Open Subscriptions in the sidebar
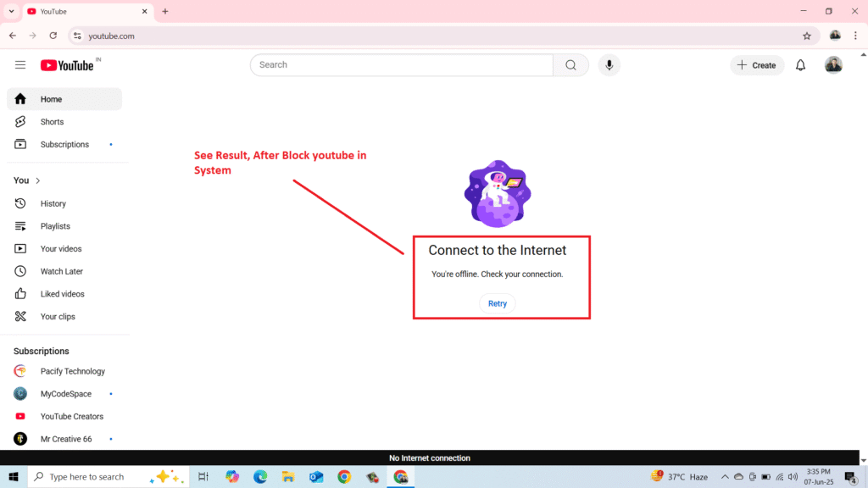 tap(64, 144)
